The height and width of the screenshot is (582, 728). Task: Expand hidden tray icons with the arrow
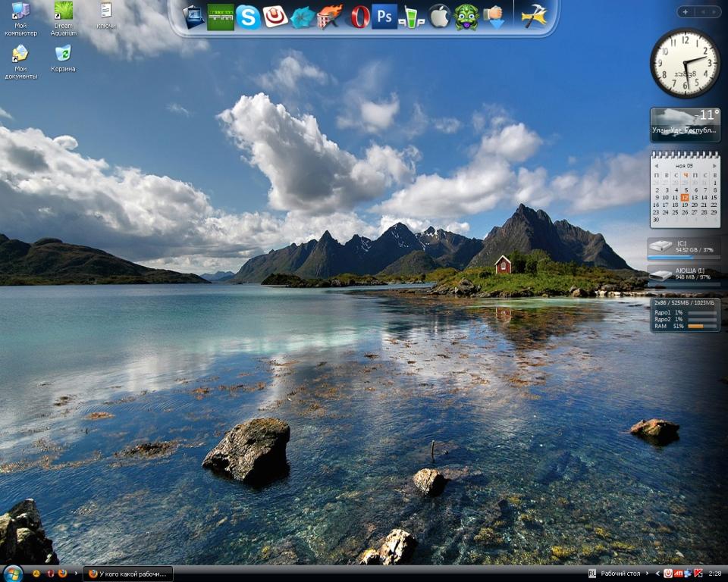[657, 574]
